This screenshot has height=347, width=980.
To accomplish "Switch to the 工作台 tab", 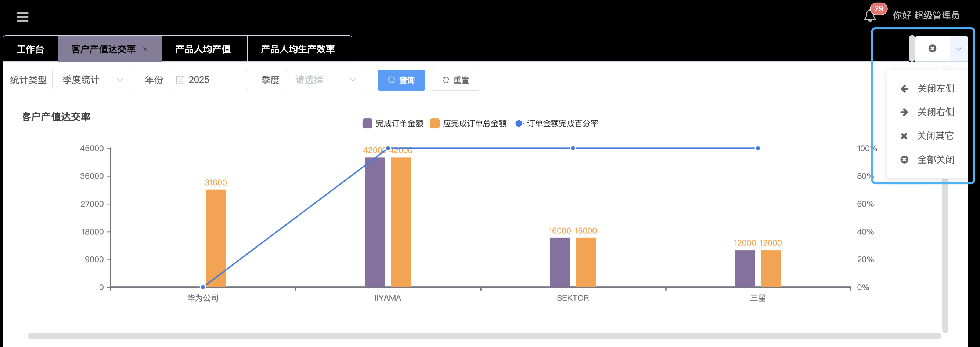I will [x=30, y=49].
